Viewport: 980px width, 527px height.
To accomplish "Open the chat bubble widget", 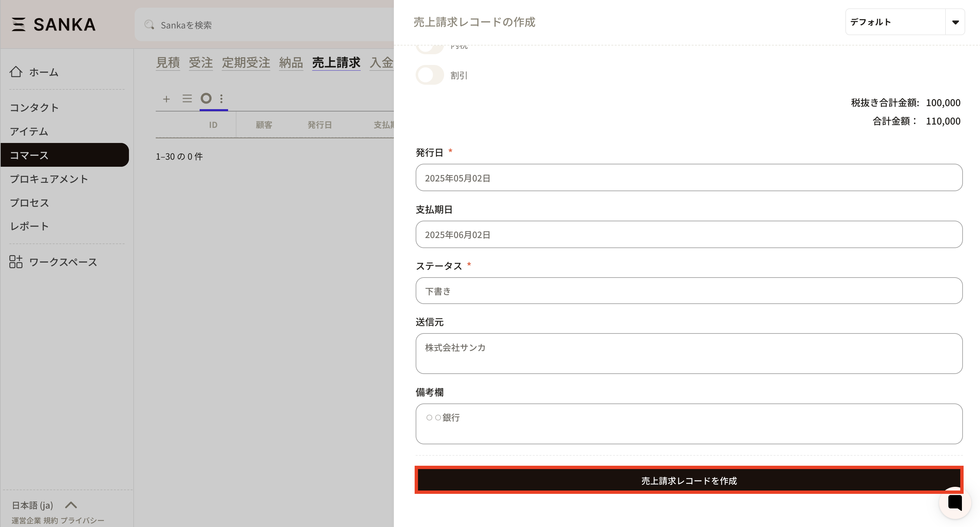I will (x=955, y=503).
